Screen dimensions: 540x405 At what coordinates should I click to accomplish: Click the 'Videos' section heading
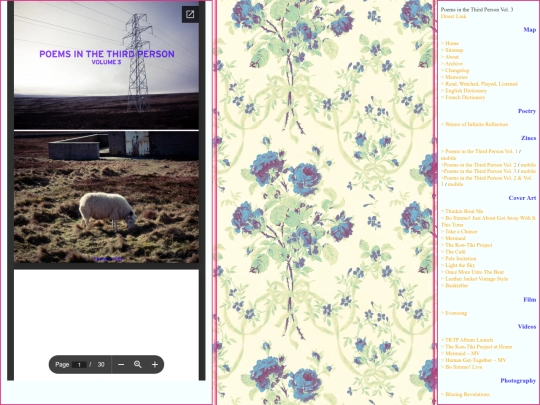point(527,326)
